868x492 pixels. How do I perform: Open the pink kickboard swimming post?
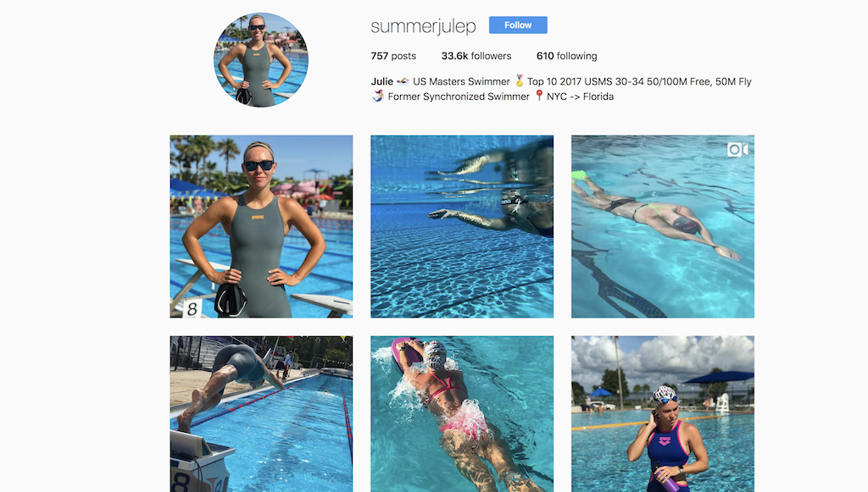[462, 414]
